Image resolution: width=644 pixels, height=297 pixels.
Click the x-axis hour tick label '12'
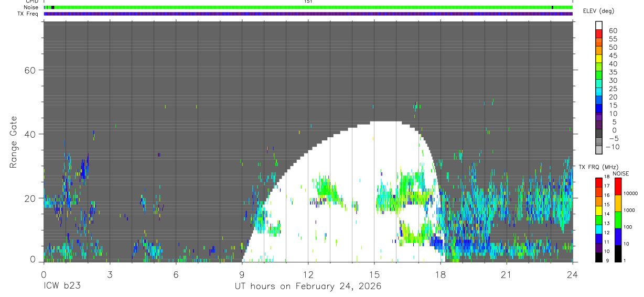point(308,274)
